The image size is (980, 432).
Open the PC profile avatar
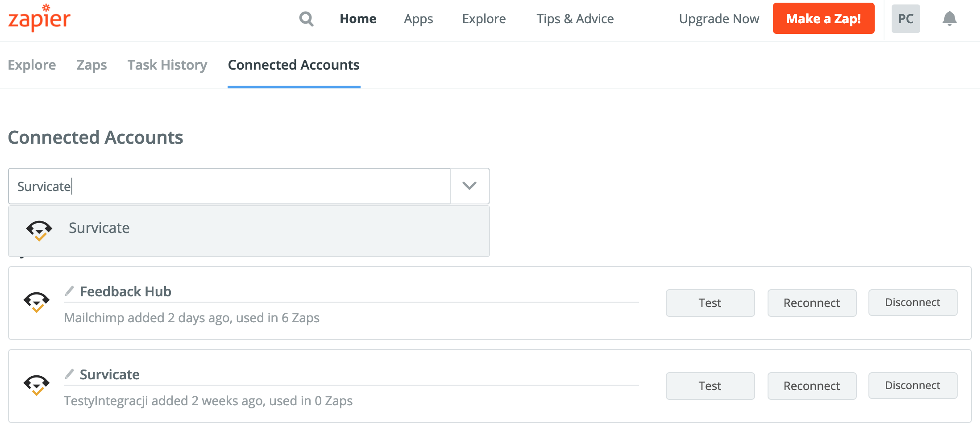(905, 19)
